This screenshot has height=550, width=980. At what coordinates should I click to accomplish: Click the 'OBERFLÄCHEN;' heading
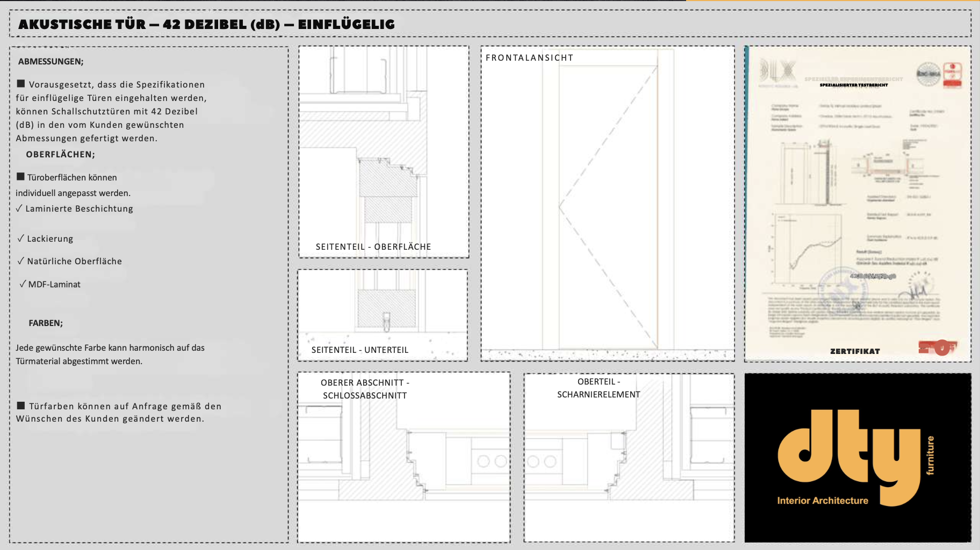pos(61,154)
